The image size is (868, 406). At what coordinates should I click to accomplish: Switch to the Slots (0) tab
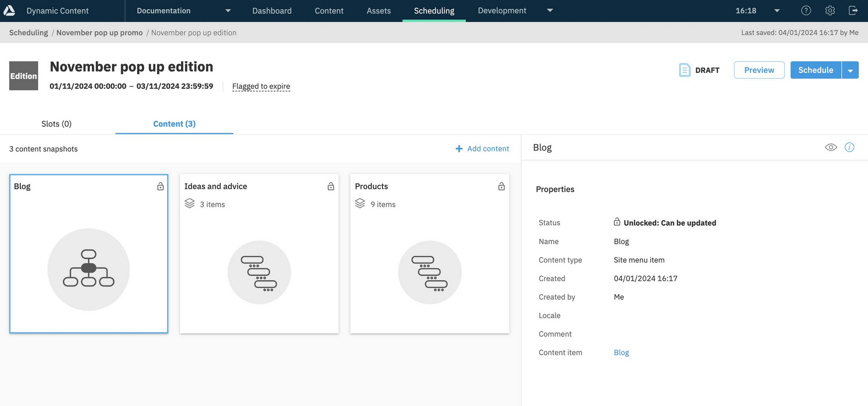[x=56, y=124]
